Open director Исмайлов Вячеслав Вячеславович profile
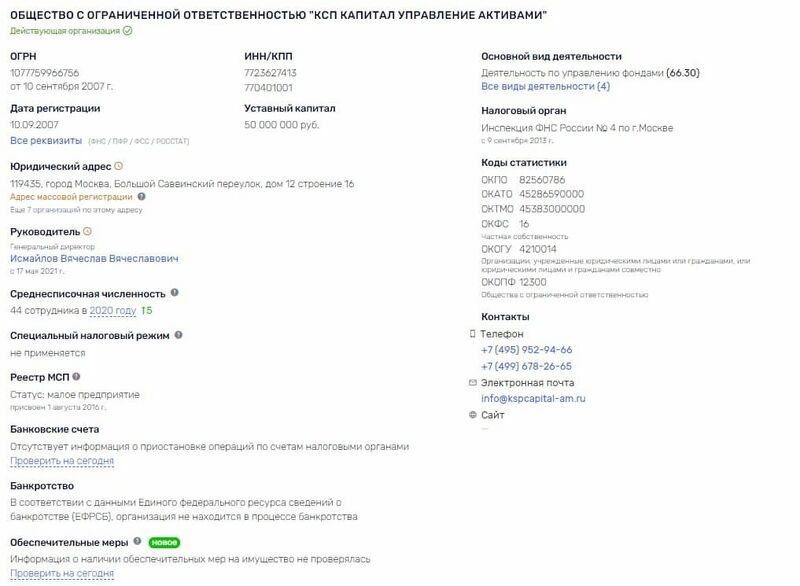The height and width of the screenshot is (586, 800). coord(94,259)
